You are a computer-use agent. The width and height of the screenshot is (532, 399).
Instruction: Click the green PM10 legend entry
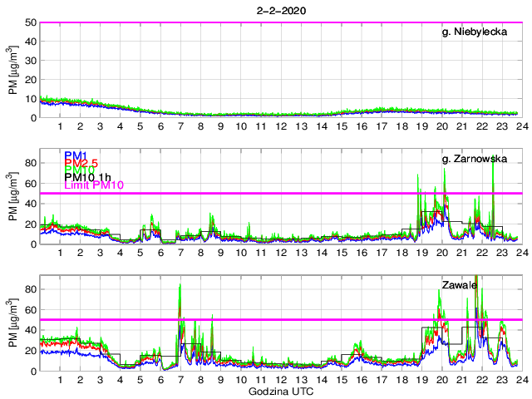(78, 175)
